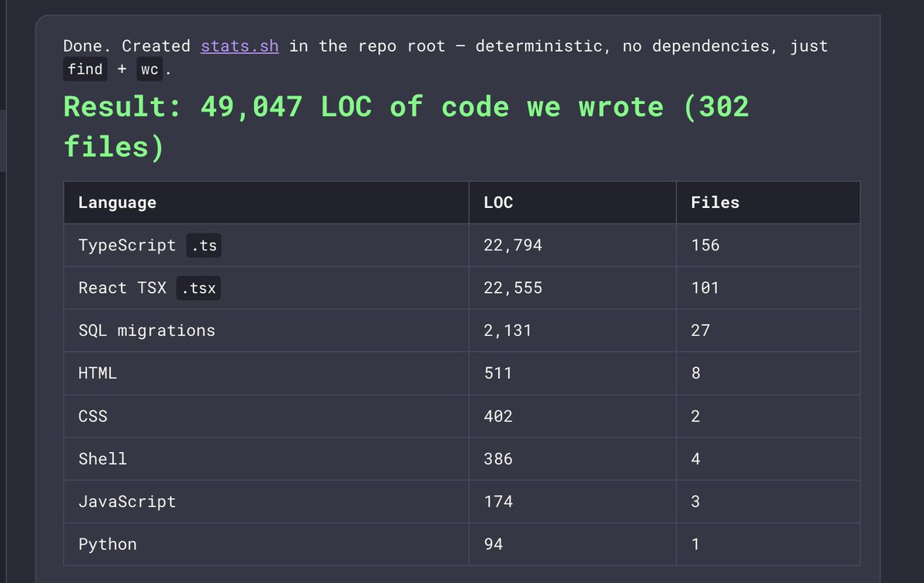This screenshot has width=924, height=583.
Task: Click the Result 49,047 LOC heading
Action: 407,126
